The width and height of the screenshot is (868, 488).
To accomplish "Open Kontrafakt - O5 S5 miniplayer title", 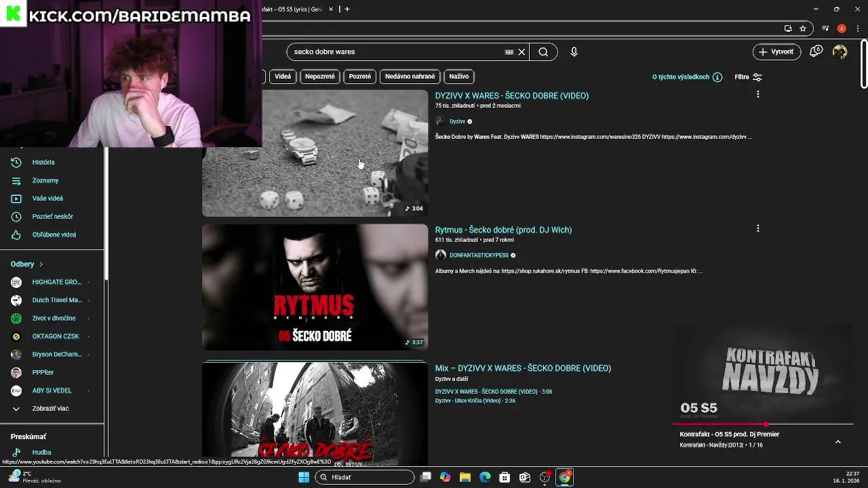I will [730, 434].
